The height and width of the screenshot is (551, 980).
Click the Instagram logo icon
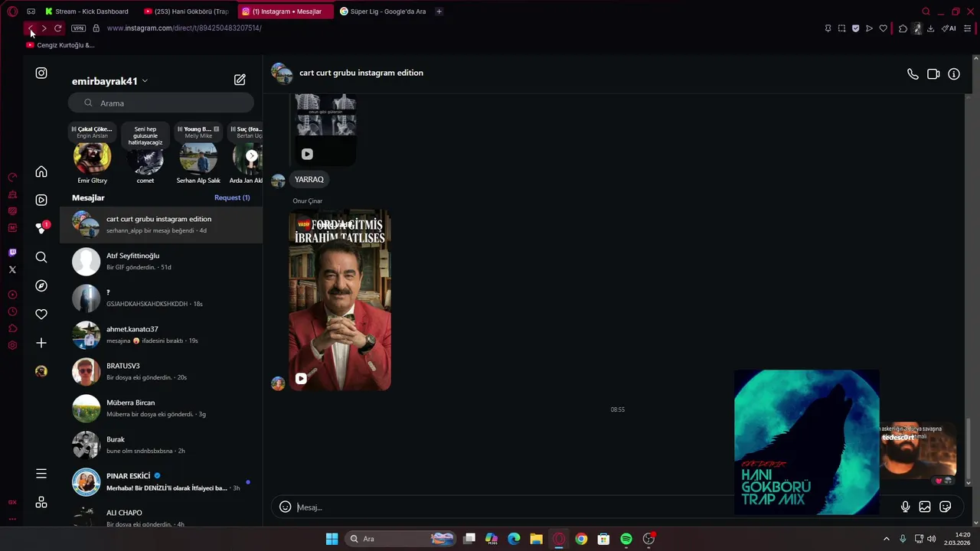pyautogui.click(x=41, y=73)
